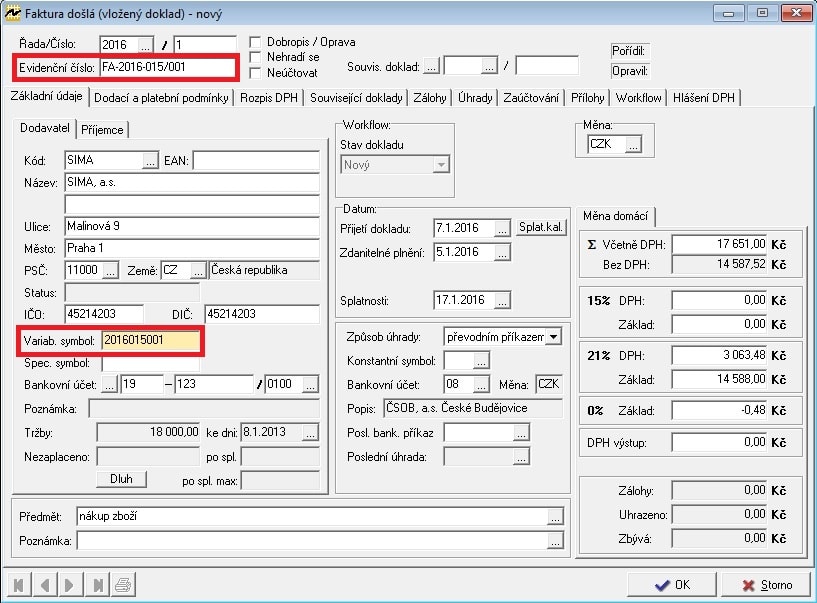817x603 pixels.
Task: Click the Město field Praha 1
Action: coord(192,249)
